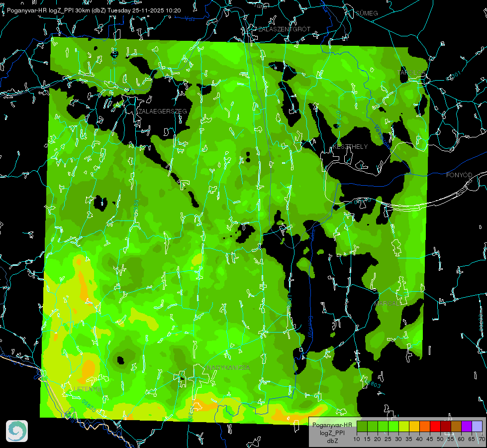Select the bright red 45-50 dBZ swatch
Screen dimensions: 487x448
coord(435,426)
